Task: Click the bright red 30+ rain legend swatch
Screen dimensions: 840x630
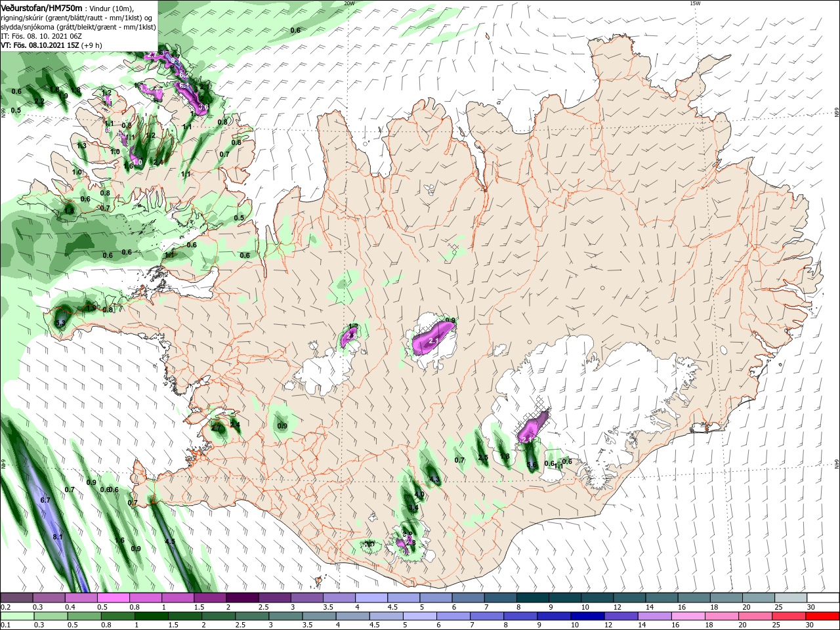Action: [823, 616]
